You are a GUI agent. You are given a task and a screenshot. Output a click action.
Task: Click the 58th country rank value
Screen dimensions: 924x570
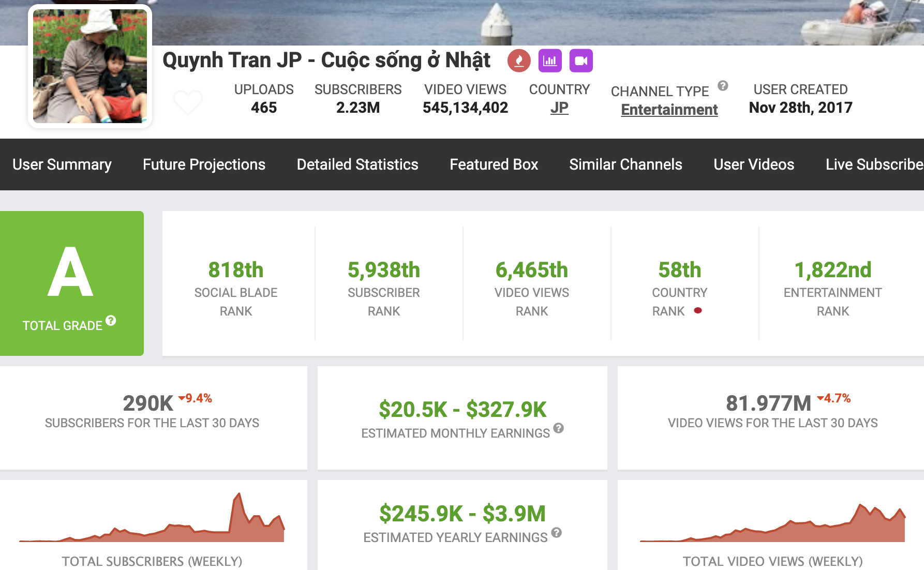coord(680,270)
